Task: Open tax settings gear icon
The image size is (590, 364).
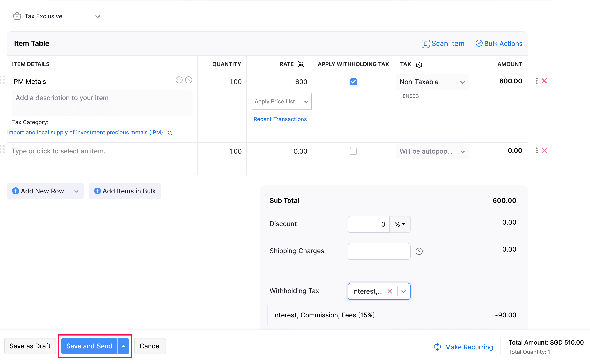Action: coord(419,65)
